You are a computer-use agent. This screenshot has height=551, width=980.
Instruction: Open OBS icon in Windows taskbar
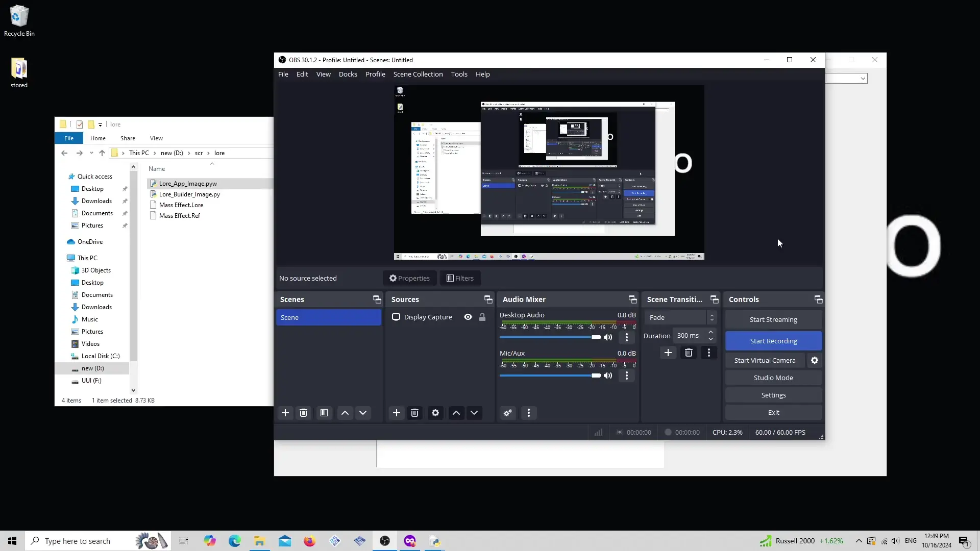(385, 541)
